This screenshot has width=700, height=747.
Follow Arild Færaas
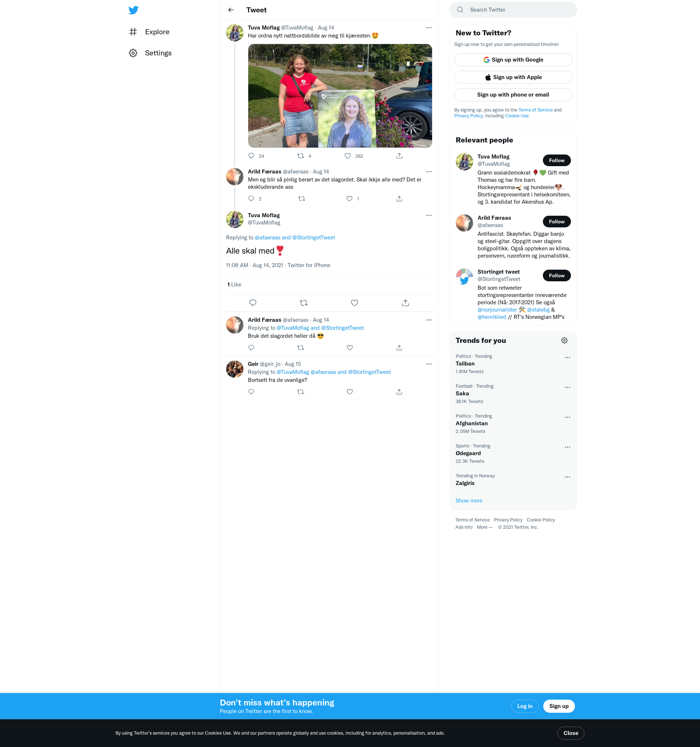(x=556, y=222)
